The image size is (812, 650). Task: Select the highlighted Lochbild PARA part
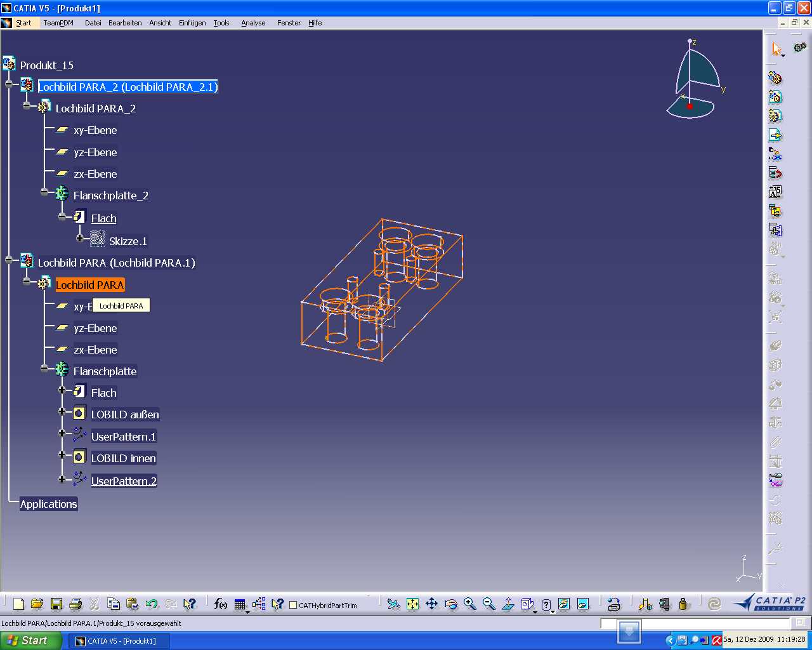coord(89,285)
